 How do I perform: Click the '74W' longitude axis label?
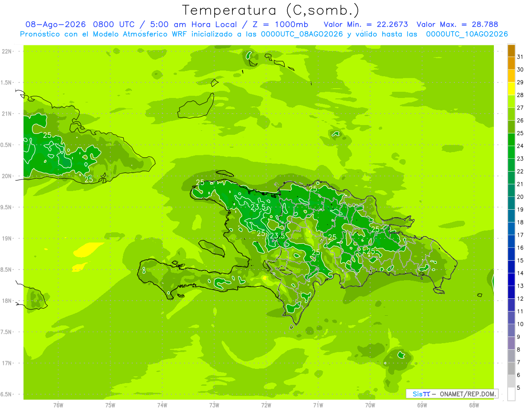[x=162, y=405]
